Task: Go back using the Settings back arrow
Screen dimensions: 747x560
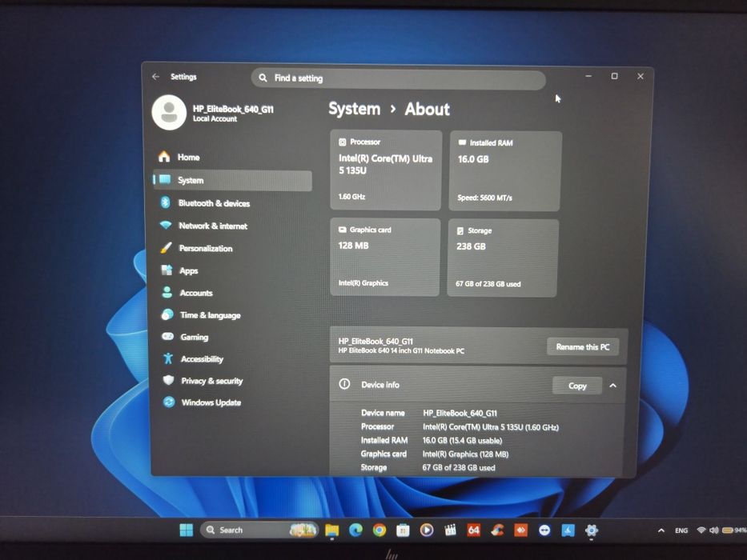Action: coord(156,77)
